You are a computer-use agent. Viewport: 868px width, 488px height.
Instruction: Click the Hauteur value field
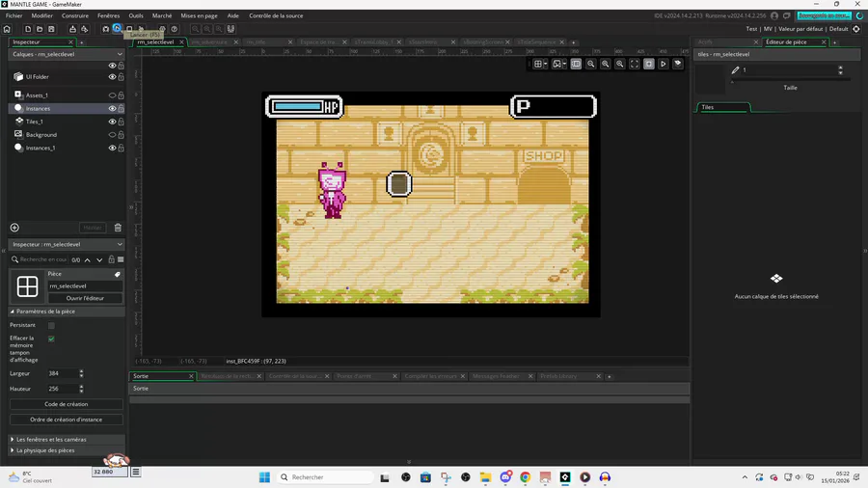[x=62, y=389]
